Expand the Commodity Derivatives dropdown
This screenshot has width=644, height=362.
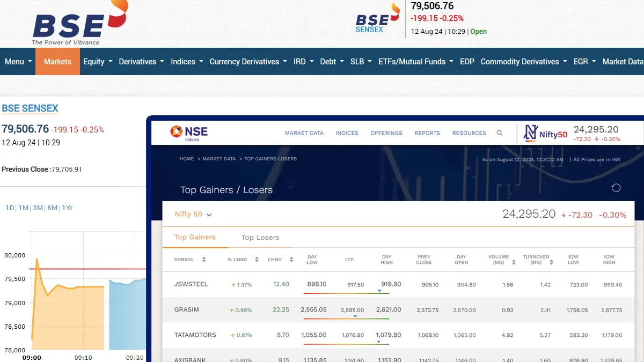(524, 62)
